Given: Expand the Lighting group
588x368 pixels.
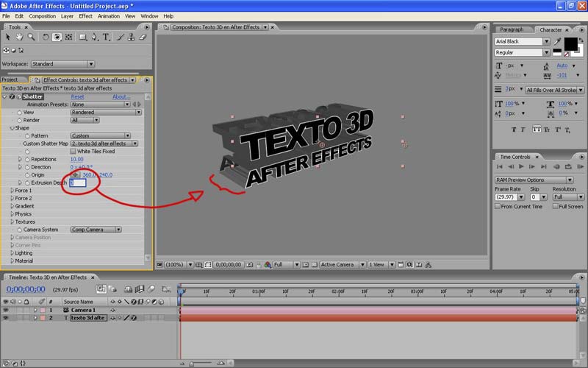Looking at the screenshot, I should [x=12, y=252].
